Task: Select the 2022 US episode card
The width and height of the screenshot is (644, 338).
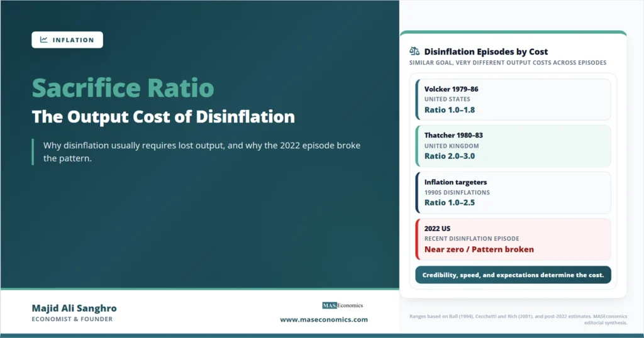Action: pos(513,239)
